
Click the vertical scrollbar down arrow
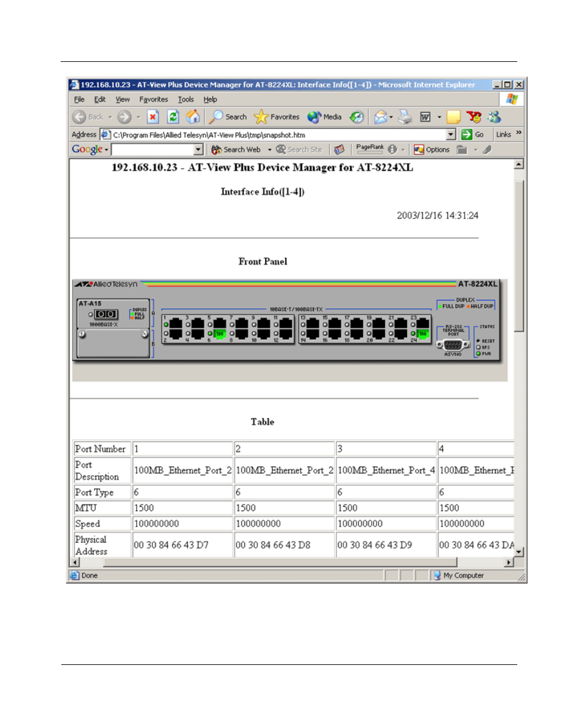click(519, 552)
